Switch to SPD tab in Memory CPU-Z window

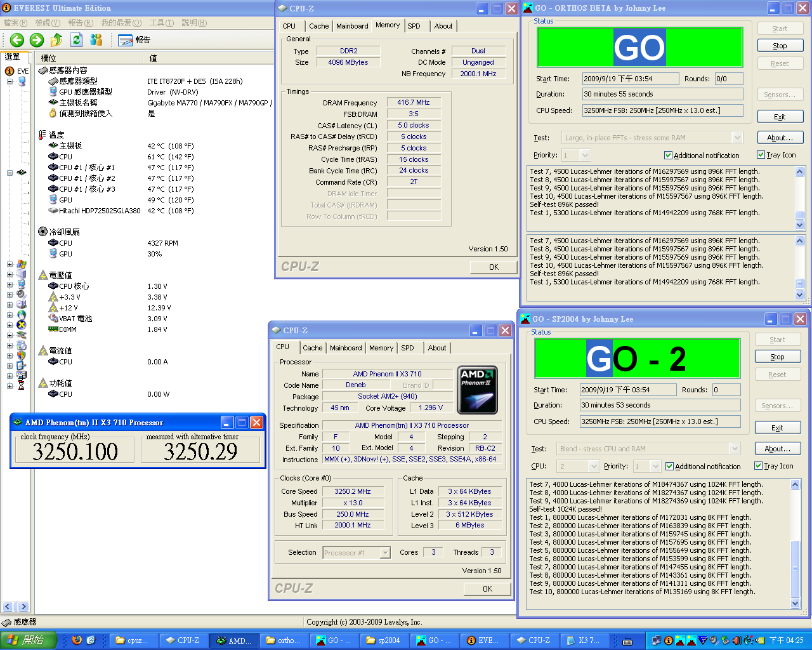(x=414, y=26)
